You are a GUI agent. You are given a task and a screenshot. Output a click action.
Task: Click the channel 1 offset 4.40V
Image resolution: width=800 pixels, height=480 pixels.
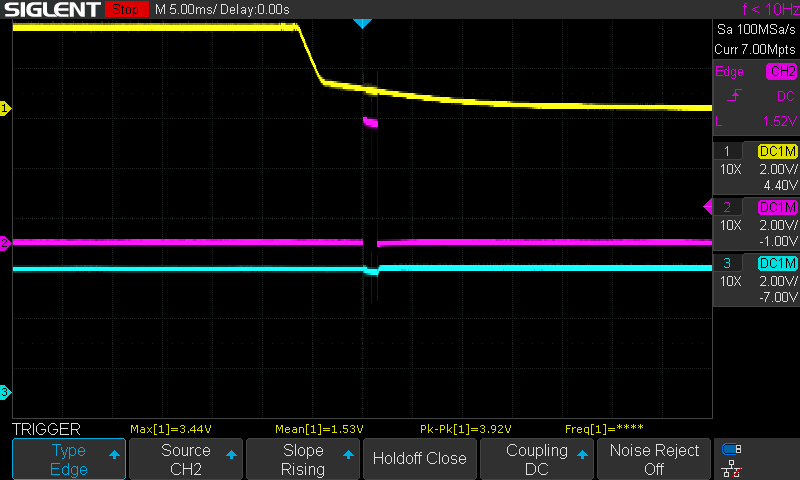pos(780,185)
